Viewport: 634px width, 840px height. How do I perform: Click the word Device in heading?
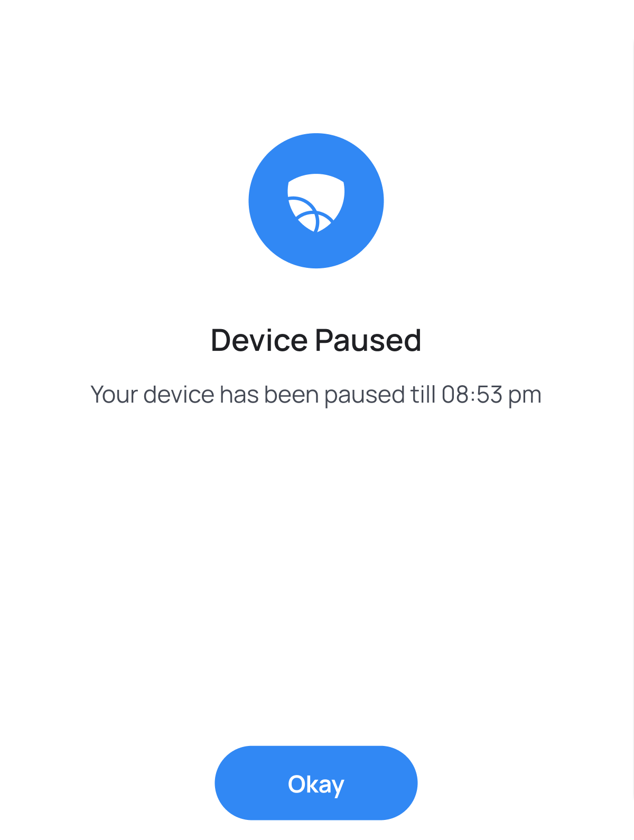pyautogui.click(x=259, y=340)
